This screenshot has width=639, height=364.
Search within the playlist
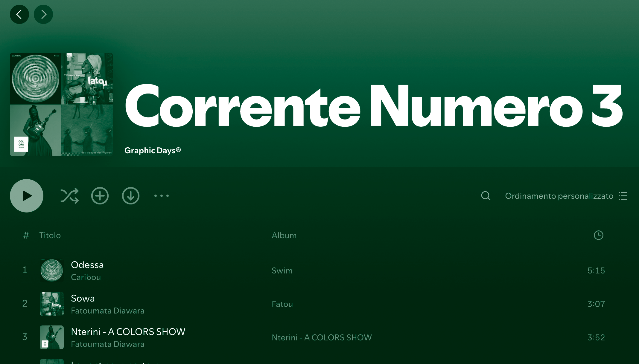pyautogui.click(x=486, y=196)
